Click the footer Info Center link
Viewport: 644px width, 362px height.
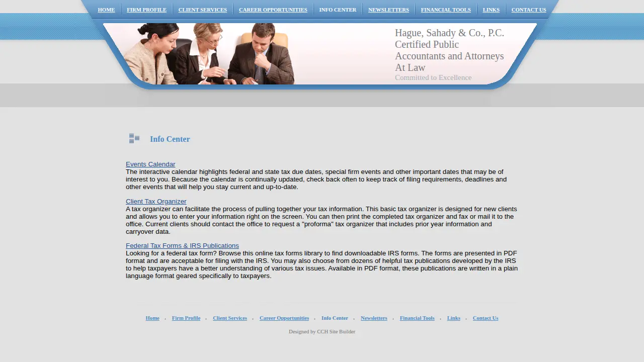click(335, 318)
